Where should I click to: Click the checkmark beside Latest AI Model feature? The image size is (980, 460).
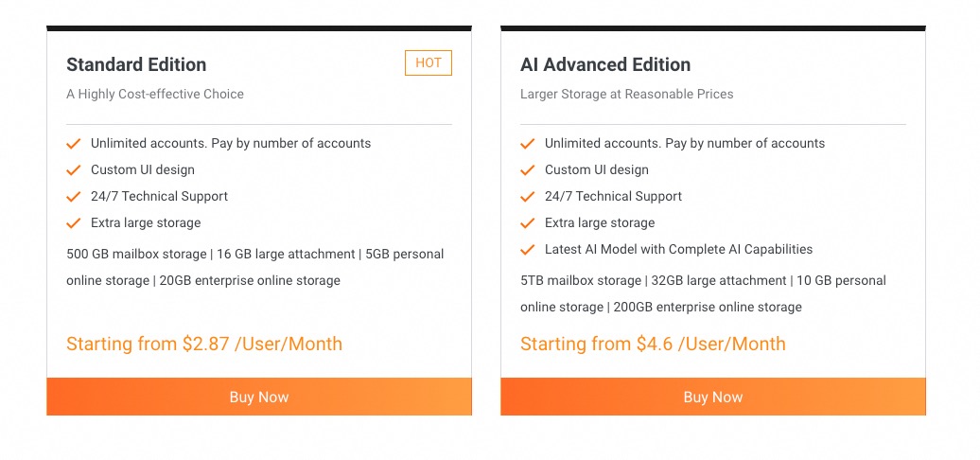tap(527, 250)
